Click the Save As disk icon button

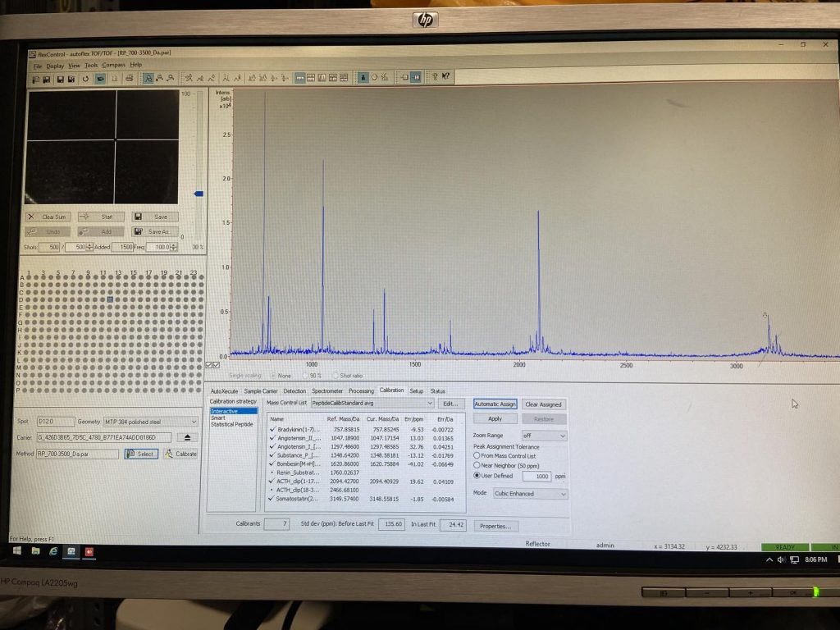[x=154, y=232]
